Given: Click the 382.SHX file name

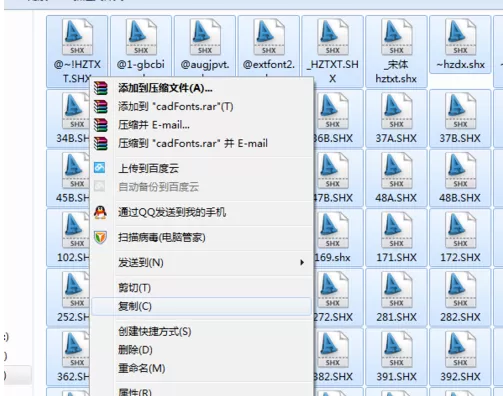Looking at the screenshot, I should pos(333,377).
